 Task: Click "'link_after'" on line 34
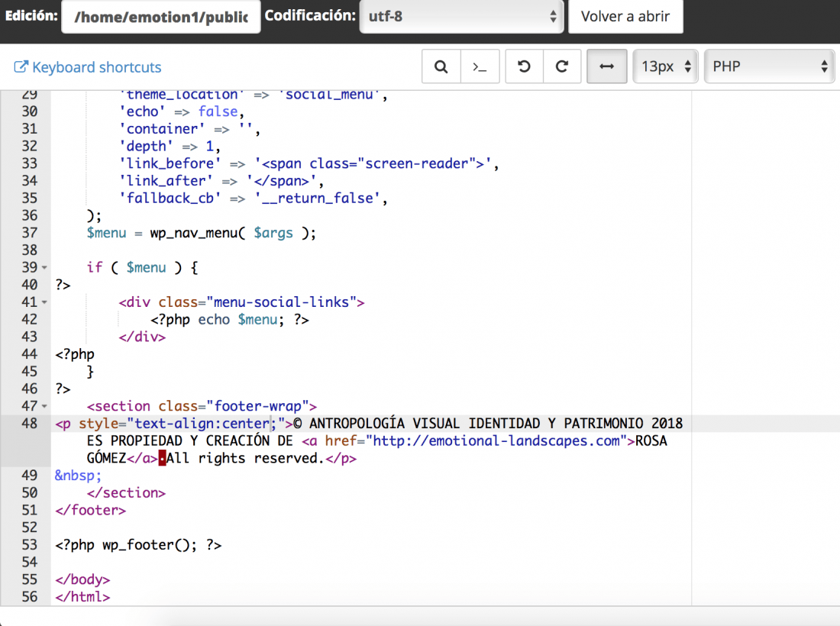(x=166, y=181)
